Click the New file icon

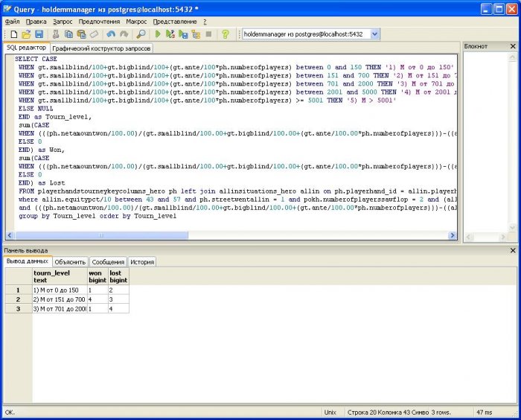point(13,34)
